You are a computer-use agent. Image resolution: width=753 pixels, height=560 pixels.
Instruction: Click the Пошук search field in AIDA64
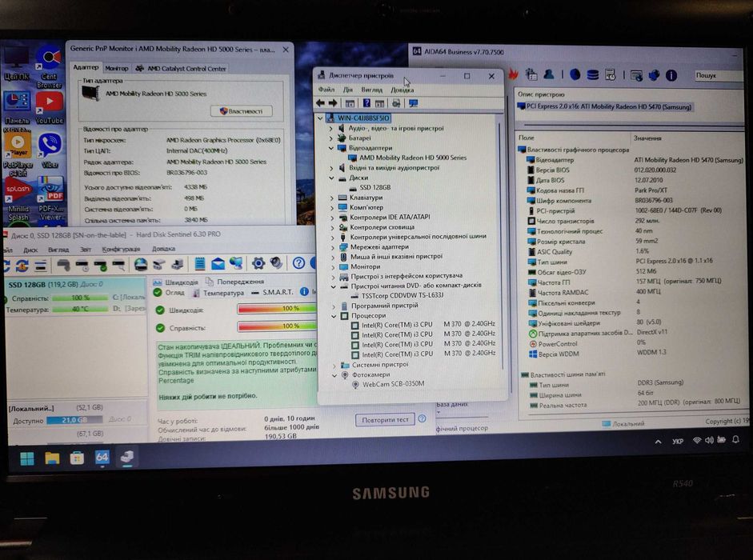point(718,75)
